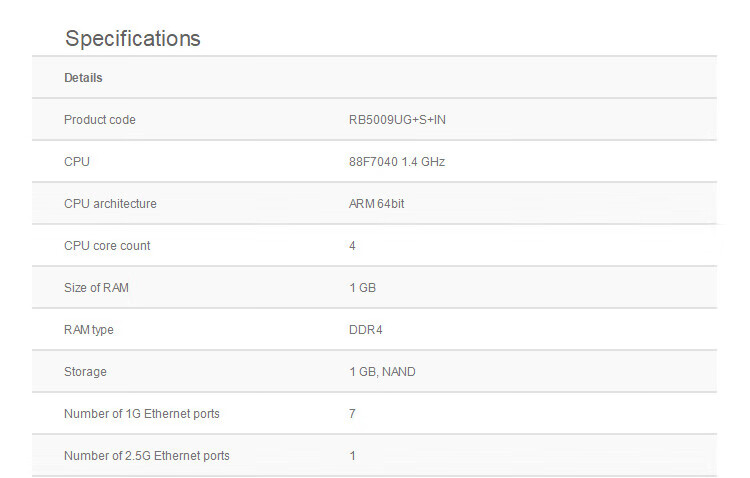750x478 pixels.
Task: Select the 88F7040 1.4 GHz value
Action: tap(397, 162)
